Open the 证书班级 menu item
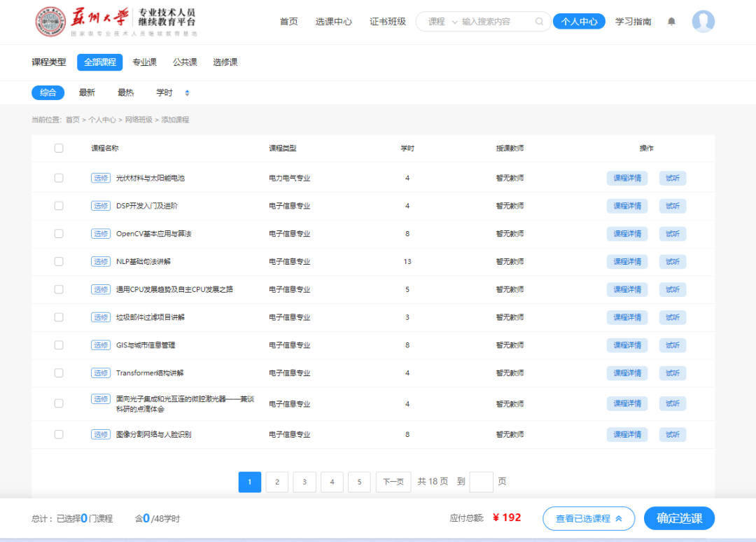This screenshot has height=542, width=756. (x=388, y=22)
